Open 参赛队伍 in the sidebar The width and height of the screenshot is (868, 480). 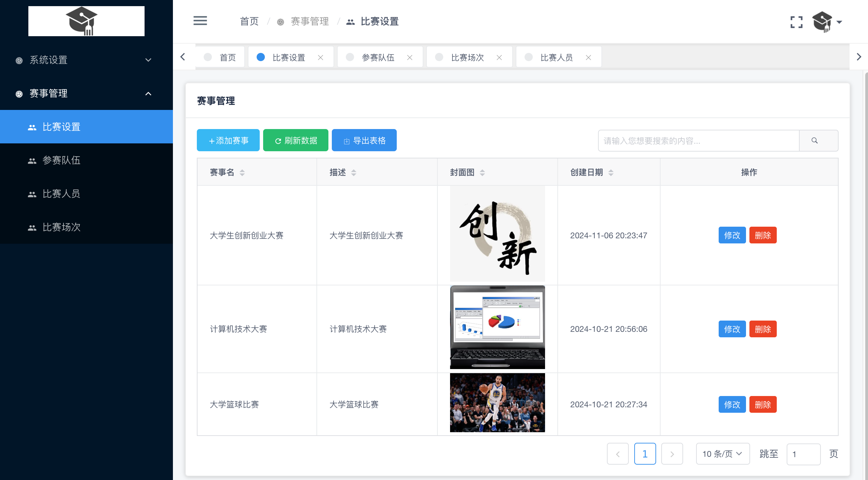pos(86,160)
